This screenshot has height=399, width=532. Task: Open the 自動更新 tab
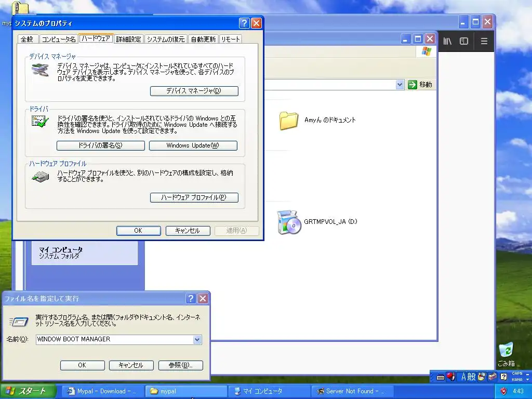click(203, 39)
